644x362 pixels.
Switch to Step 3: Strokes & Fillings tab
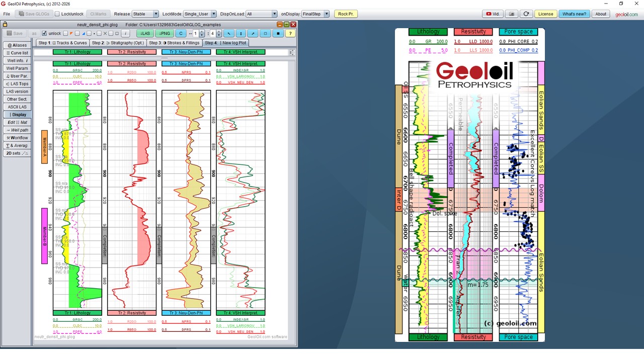pos(174,43)
